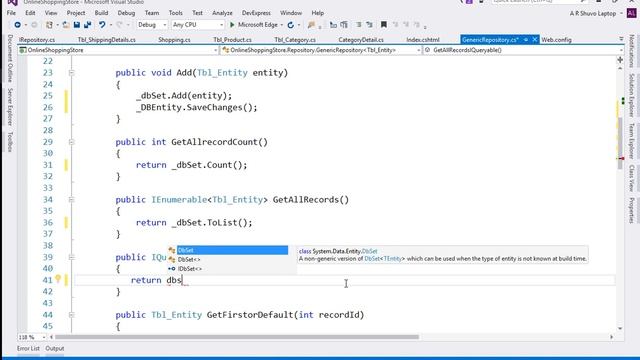Collapse the method outline at line 39
The width and height of the screenshot is (640, 360).
click(x=71, y=257)
